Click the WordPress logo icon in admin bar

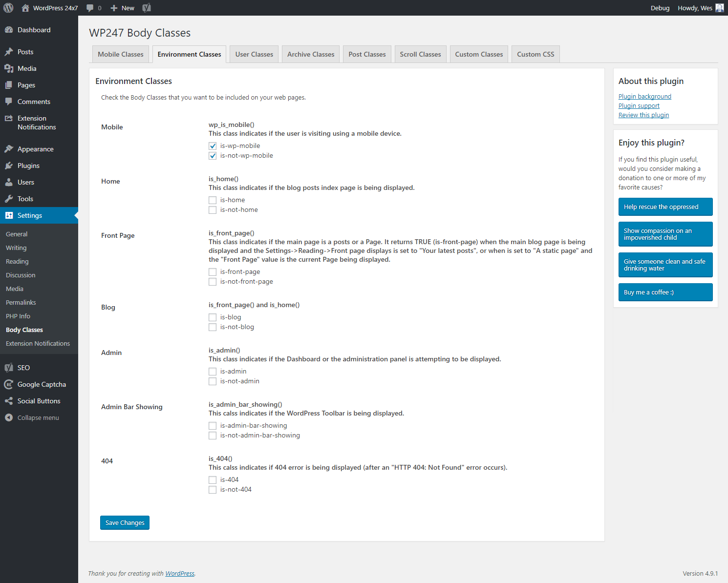(x=8, y=8)
